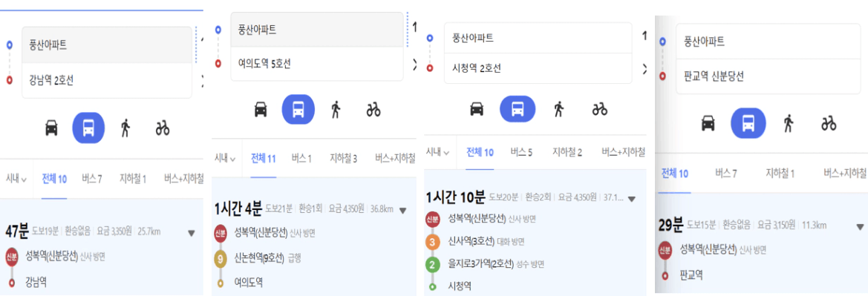Expand the 1시간 4분 route details
This screenshot has height=296, width=868.
coord(403,210)
